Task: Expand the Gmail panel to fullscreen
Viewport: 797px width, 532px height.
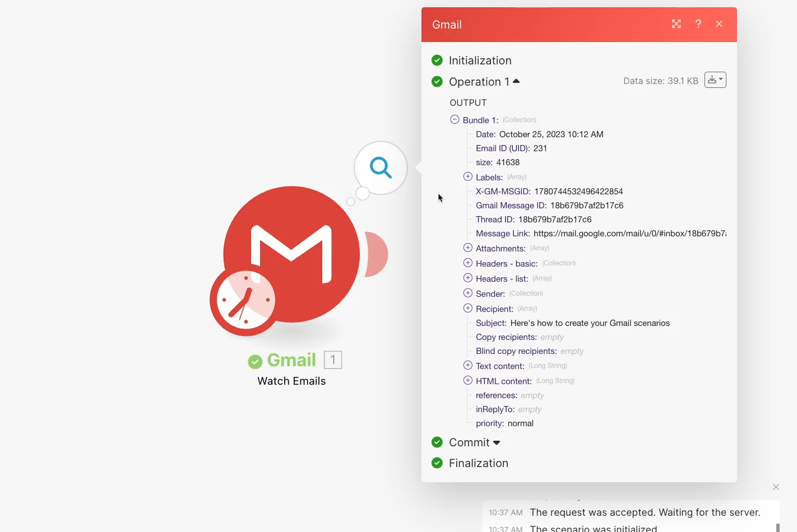Action: click(x=676, y=24)
